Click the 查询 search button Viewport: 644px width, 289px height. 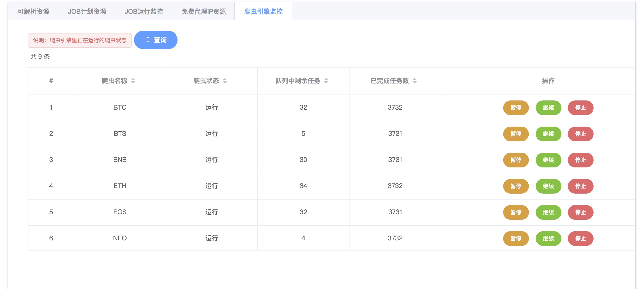pyautogui.click(x=155, y=40)
